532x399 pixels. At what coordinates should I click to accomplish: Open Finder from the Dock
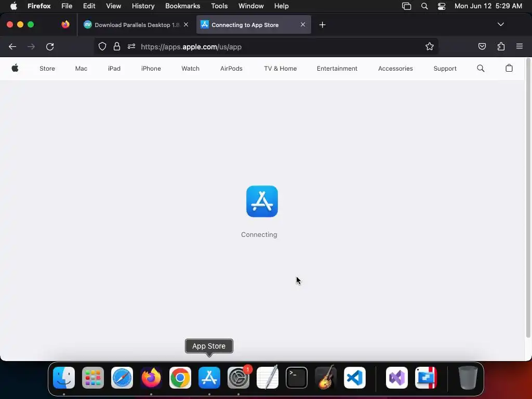[x=64, y=378]
